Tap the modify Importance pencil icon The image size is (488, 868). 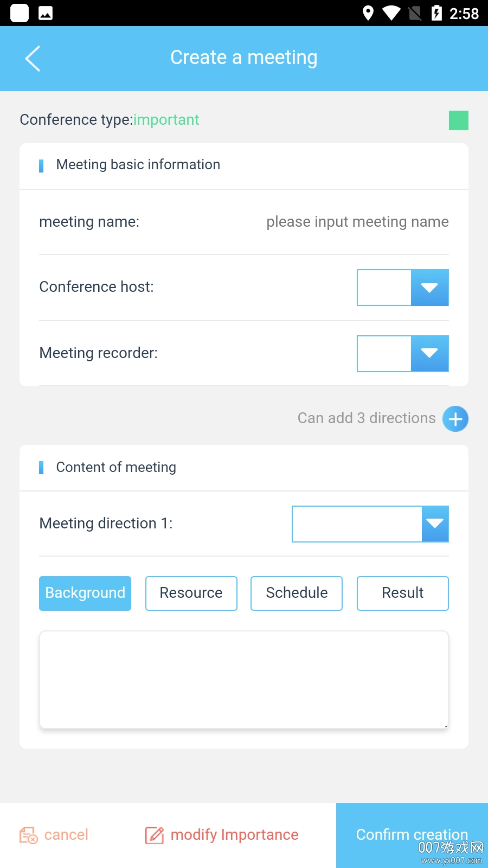tap(155, 835)
